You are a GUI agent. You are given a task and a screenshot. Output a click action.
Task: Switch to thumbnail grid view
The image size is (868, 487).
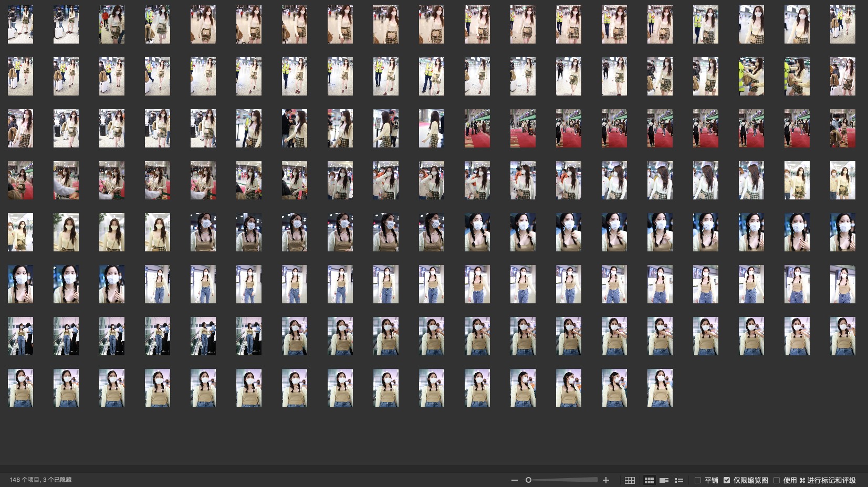click(649, 480)
